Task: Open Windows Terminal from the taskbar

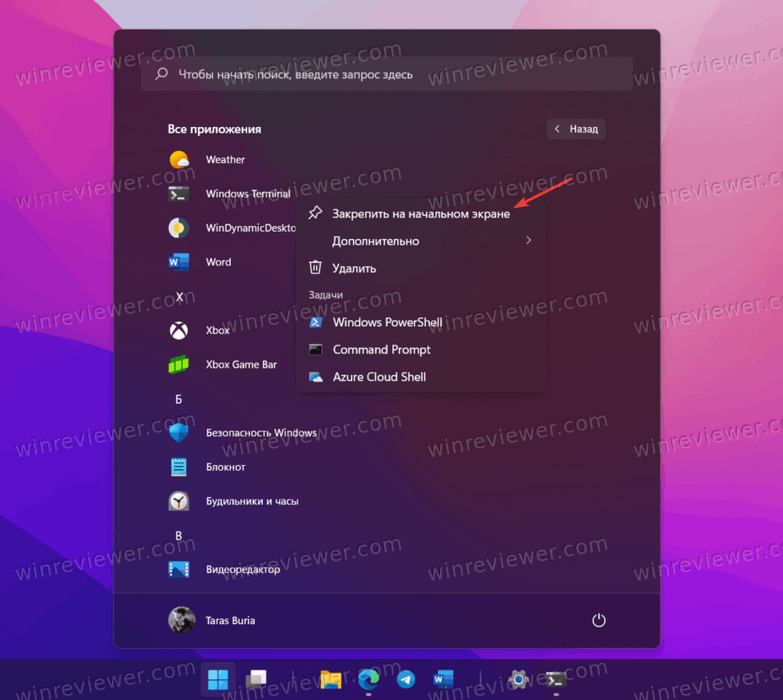Action: [x=556, y=679]
